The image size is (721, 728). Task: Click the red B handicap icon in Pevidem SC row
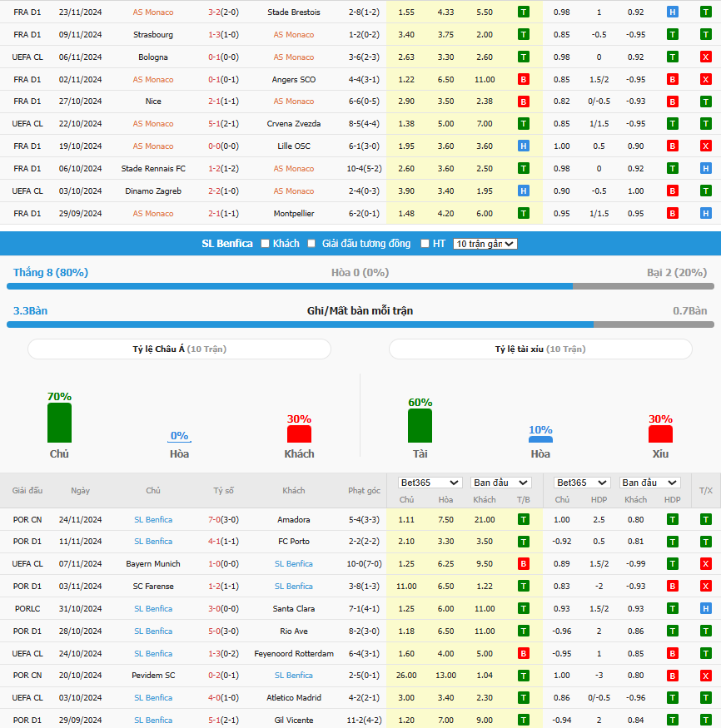pos(672,676)
